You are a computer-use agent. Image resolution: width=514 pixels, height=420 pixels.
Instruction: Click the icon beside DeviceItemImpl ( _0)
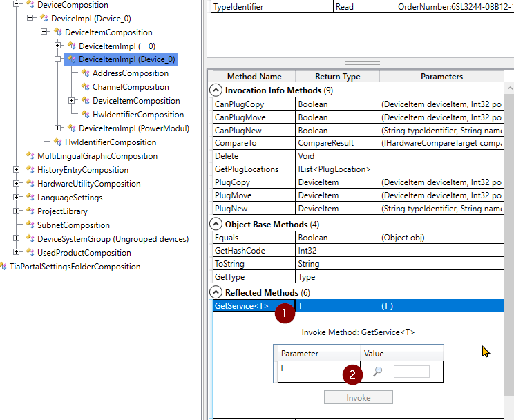click(71, 46)
